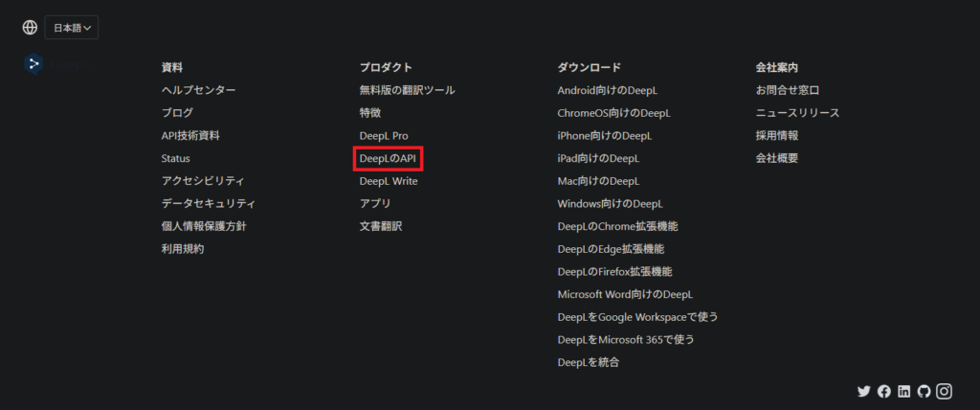Open the ニュースリリース link

(798, 113)
